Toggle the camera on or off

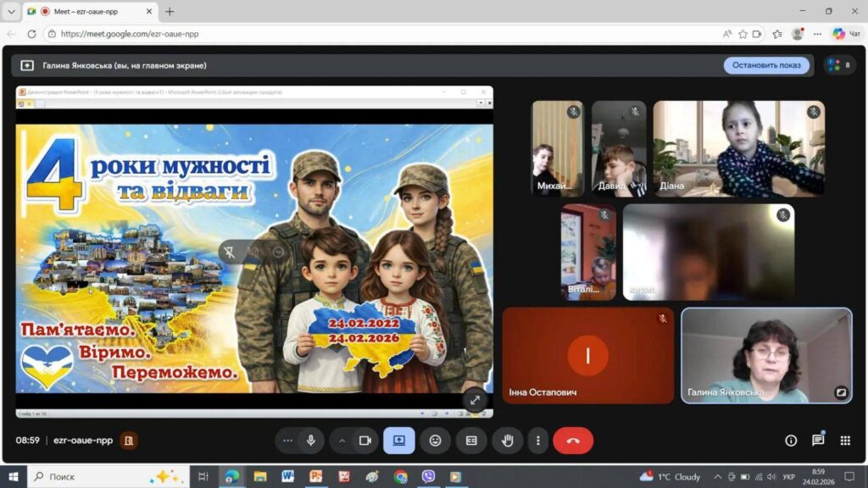pos(365,441)
